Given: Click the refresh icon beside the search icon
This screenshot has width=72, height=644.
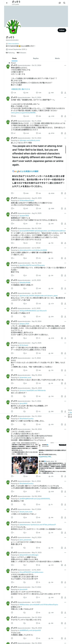Looking at the screenshot, I should tap(60, 3).
